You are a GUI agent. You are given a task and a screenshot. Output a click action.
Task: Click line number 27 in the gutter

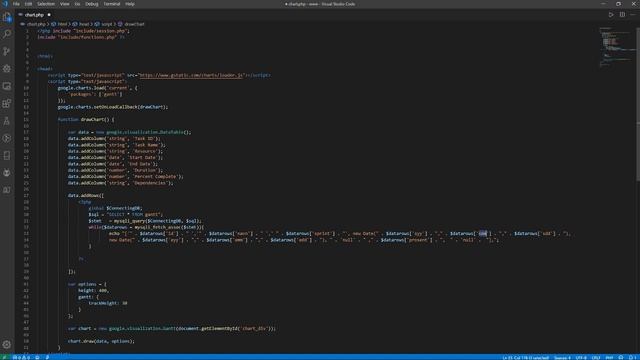click(26, 196)
